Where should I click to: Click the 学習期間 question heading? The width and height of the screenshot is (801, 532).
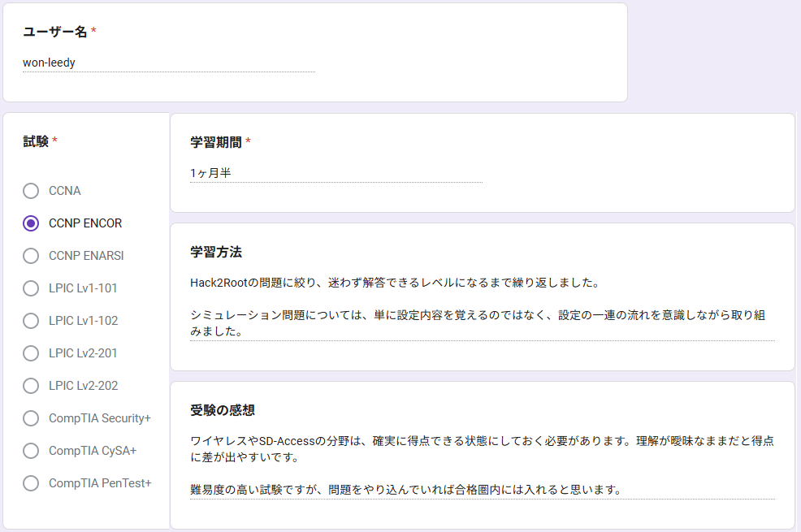click(215, 142)
